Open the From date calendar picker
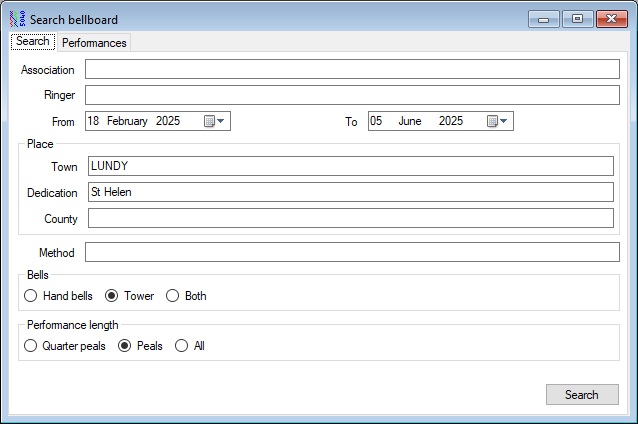 (x=215, y=121)
